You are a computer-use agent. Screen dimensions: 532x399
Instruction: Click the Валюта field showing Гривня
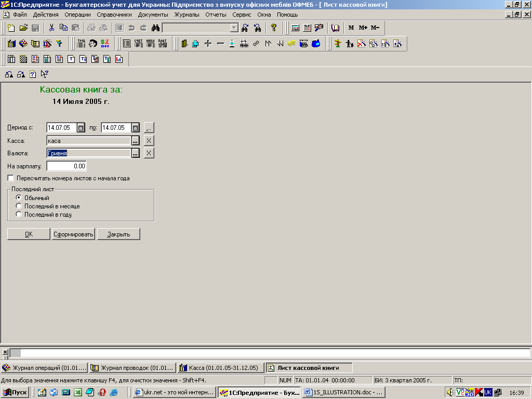click(x=88, y=153)
